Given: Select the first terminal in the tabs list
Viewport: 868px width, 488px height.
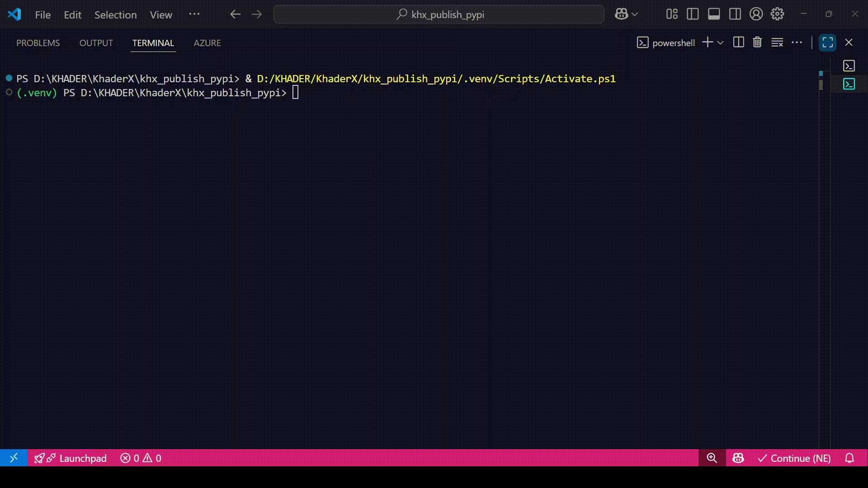Looking at the screenshot, I should [x=849, y=66].
